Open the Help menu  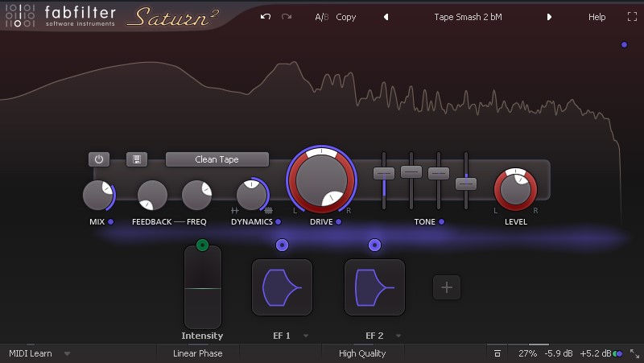point(597,17)
